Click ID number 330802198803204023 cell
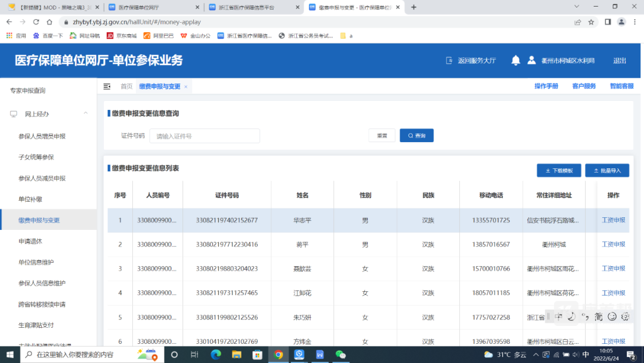The height and width of the screenshot is (363, 644). point(227,269)
